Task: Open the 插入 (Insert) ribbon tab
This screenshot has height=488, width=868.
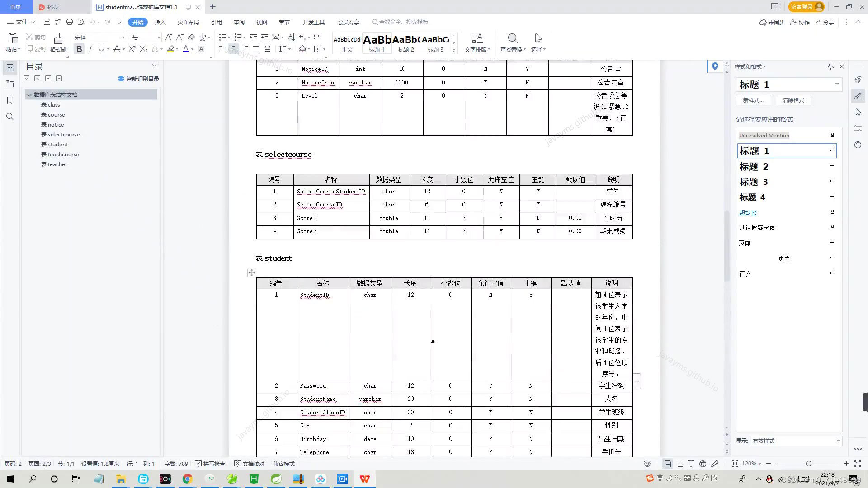Action: (x=160, y=22)
